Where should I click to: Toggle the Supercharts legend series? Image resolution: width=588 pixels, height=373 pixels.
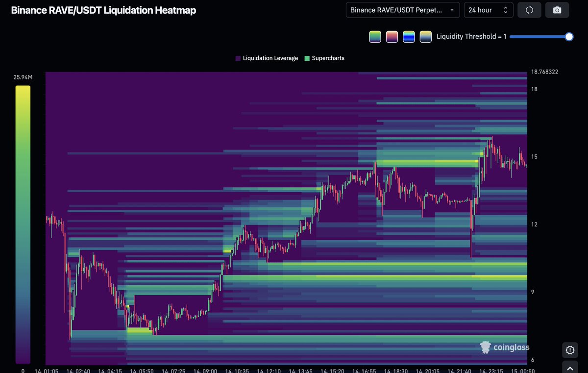tap(324, 58)
